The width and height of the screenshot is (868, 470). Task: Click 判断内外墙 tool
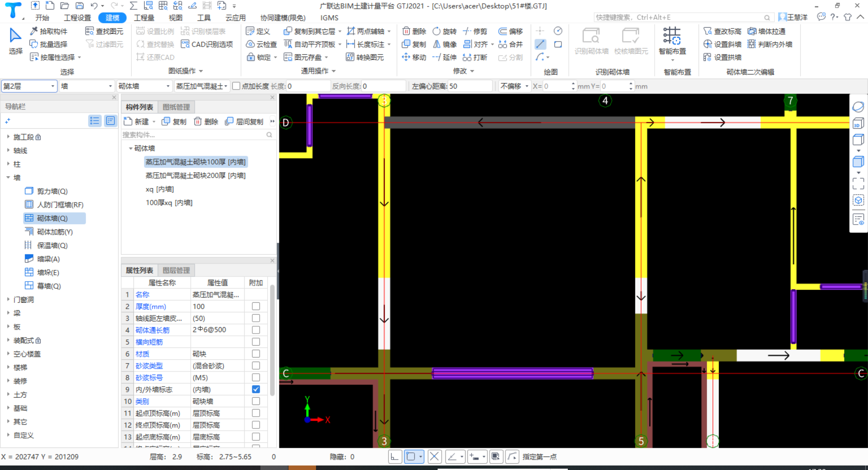coord(770,44)
